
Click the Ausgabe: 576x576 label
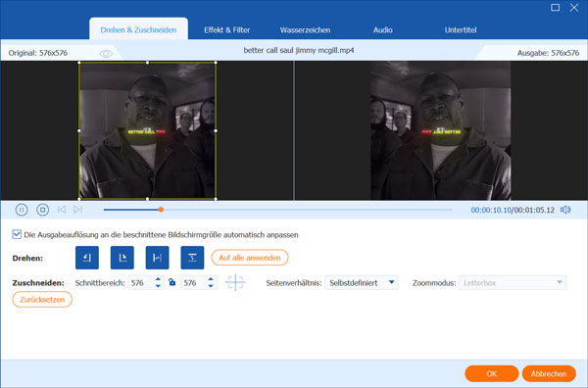click(x=548, y=53)
